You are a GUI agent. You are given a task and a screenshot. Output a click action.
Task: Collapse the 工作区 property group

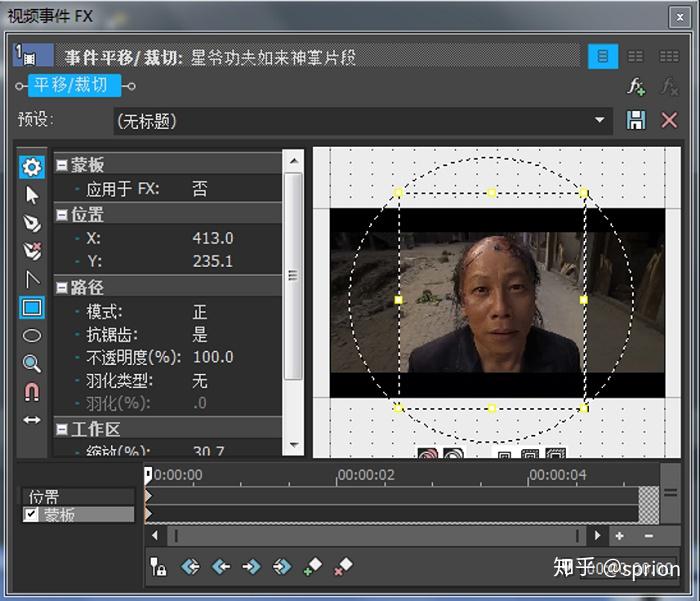(x=62, y=430)
